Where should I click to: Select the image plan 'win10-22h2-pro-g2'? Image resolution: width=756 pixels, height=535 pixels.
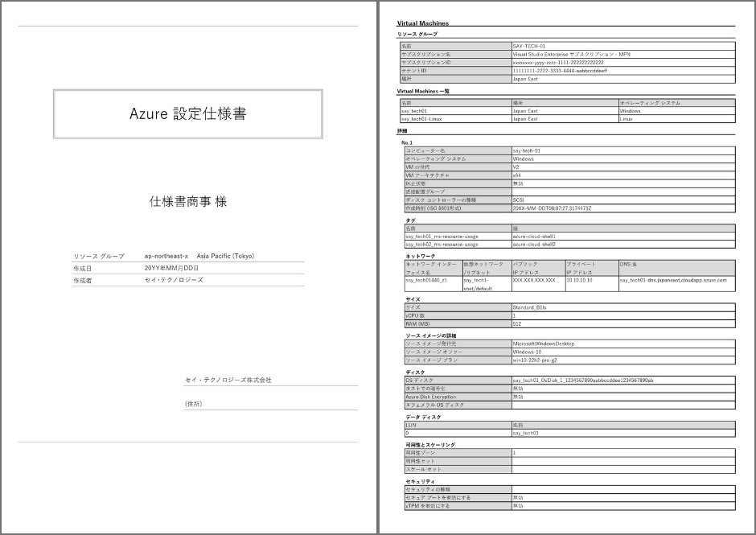point(535,360)
